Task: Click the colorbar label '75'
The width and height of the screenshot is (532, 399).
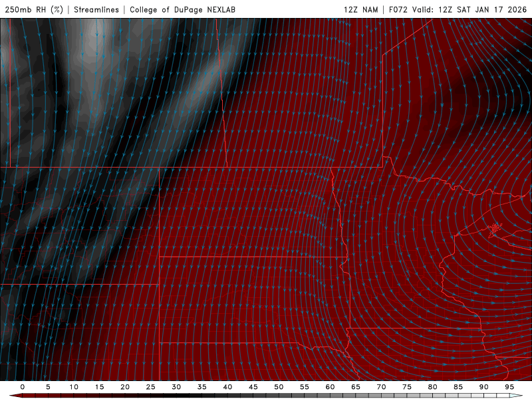Action: pyautogui.click(x=406, y=387)
